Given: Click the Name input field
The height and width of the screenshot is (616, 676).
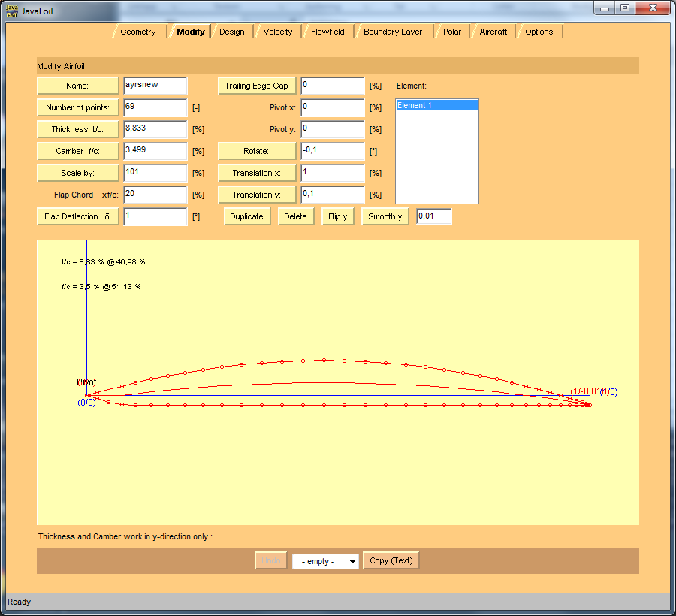Looking at the screenshot, I should [x=155, y=86].
